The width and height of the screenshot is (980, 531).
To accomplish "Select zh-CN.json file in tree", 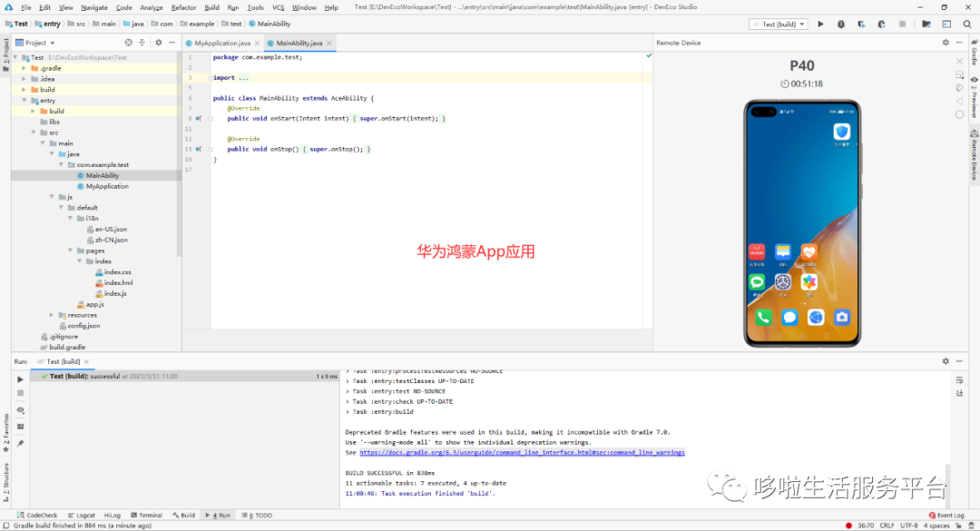I will 111,240.
